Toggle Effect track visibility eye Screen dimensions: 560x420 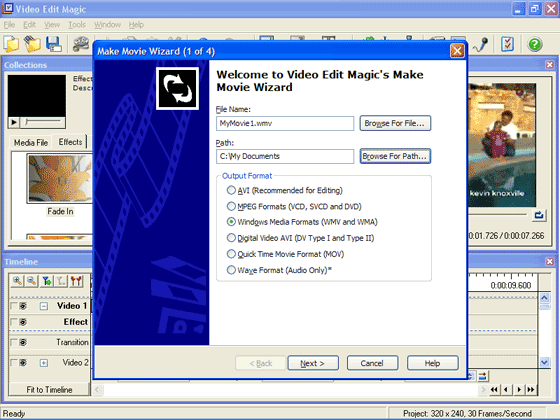click(x=23, y=322)
